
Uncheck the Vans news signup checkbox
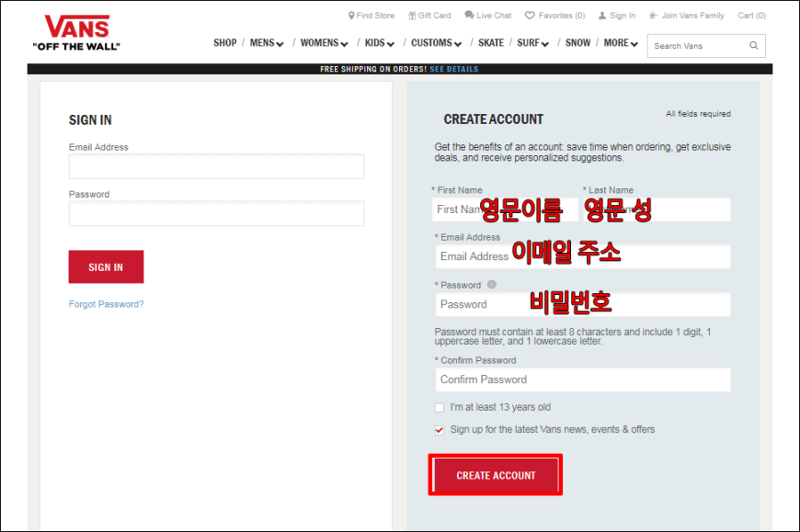[440, 430]
